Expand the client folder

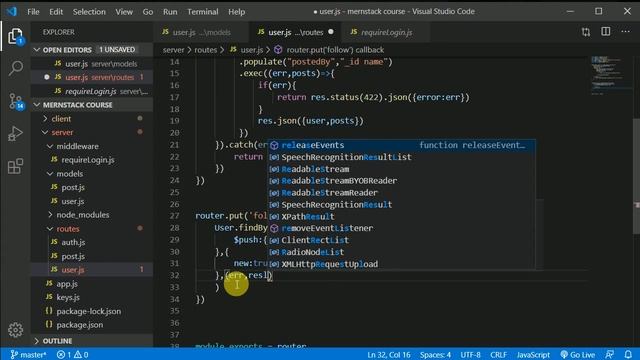[92, 119]
